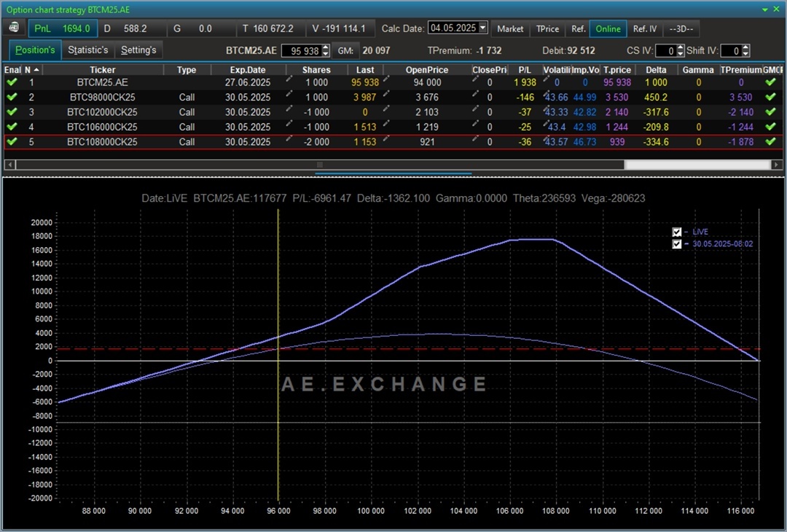This screenshot has height=532, width=787.
Task: Edit OpenPrice pencil for BTC108000CK25 row
Action: (386, 138)
